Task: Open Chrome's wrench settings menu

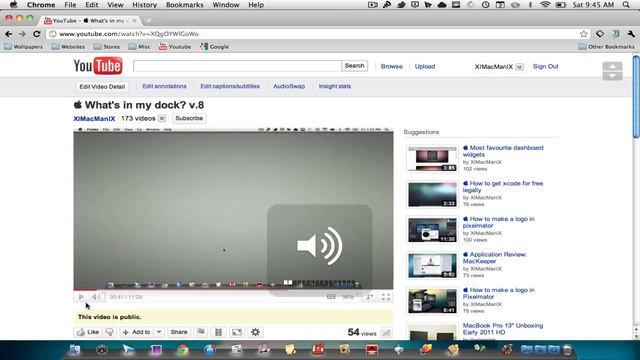Action: pyautogui.click(x=631, y=34)
